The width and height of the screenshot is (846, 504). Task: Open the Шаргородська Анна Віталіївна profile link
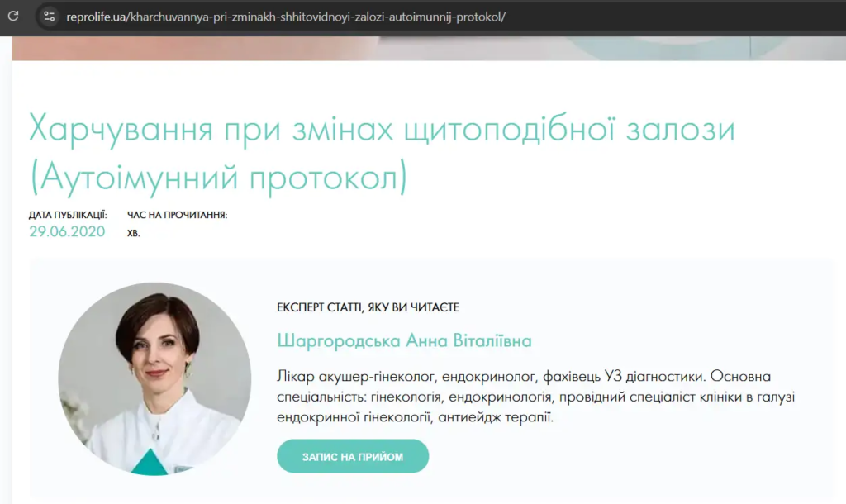click(x=379, y=340)
